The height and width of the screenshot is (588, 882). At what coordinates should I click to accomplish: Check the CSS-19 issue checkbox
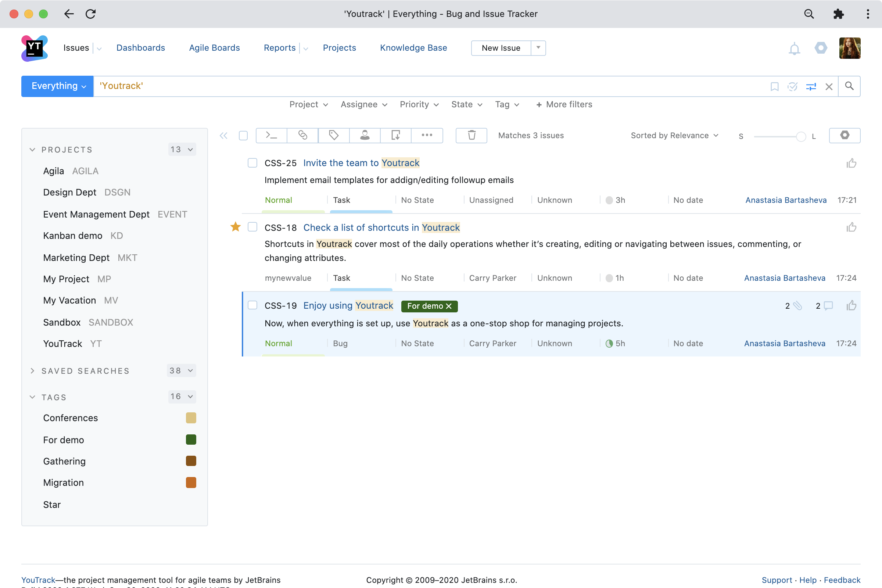pyautogui.click(x=252, y=305)
